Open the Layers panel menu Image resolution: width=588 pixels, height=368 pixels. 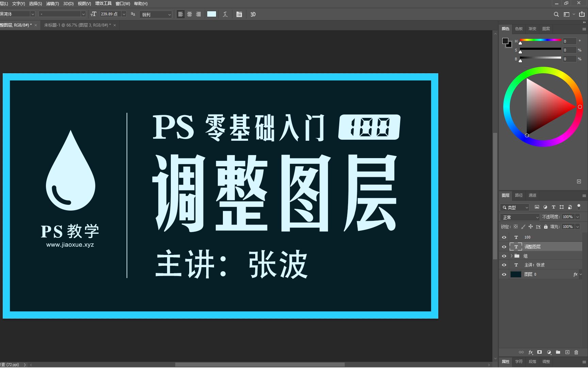pyautogui.click(x=584, y=196)
